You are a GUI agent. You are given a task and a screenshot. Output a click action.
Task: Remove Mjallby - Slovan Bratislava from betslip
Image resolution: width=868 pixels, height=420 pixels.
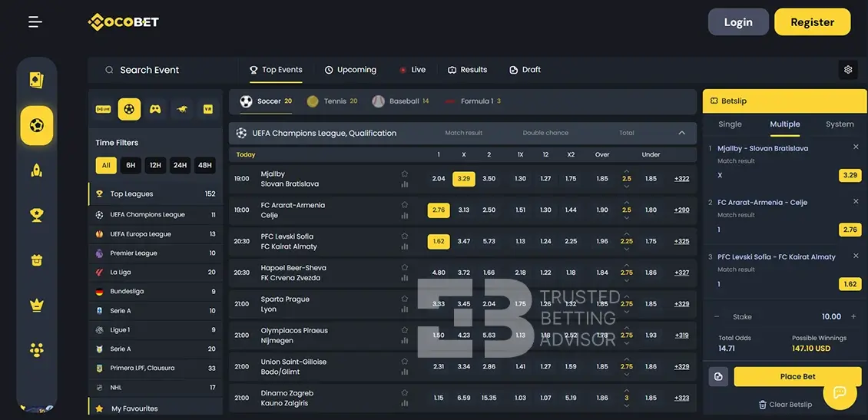(x=856, y=147)
